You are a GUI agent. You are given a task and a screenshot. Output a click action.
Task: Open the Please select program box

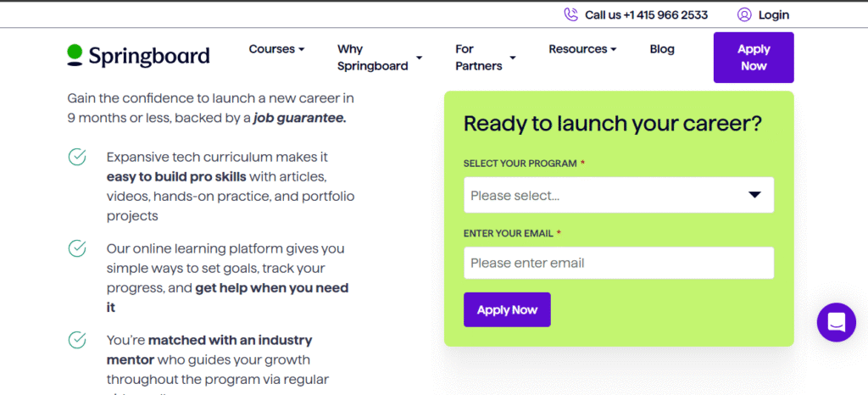coord(602,195)
